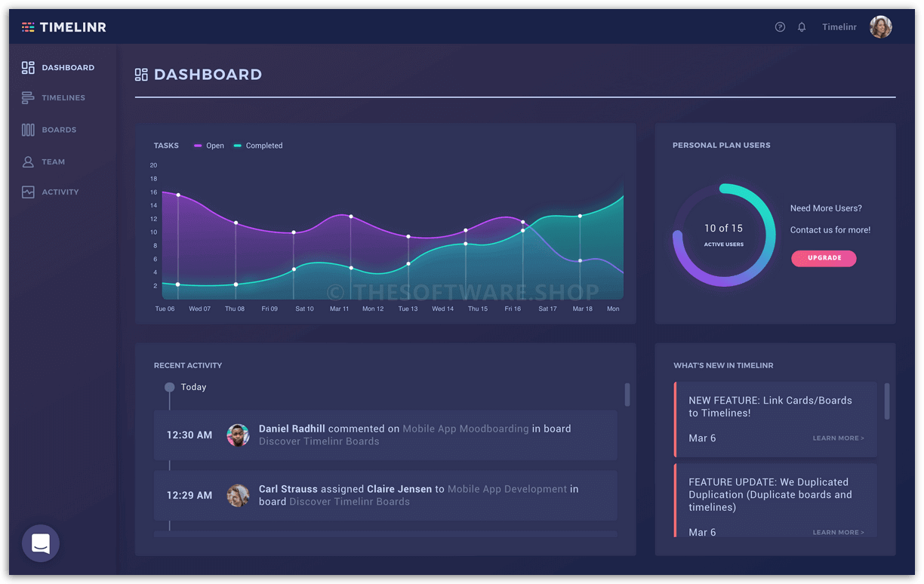Click the Recent Activity scrollbar

point(627,394)
